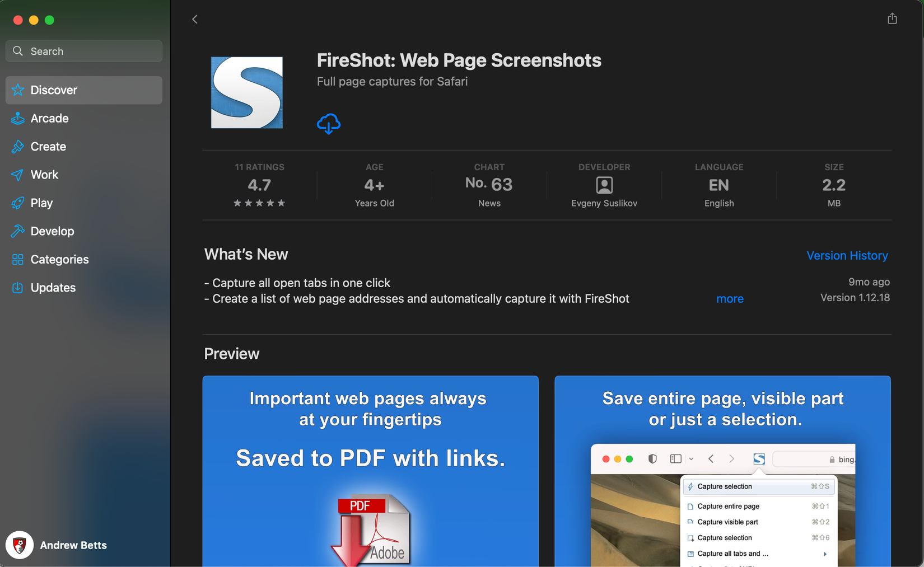Open Work via the paper plane icon

point(17,175)
